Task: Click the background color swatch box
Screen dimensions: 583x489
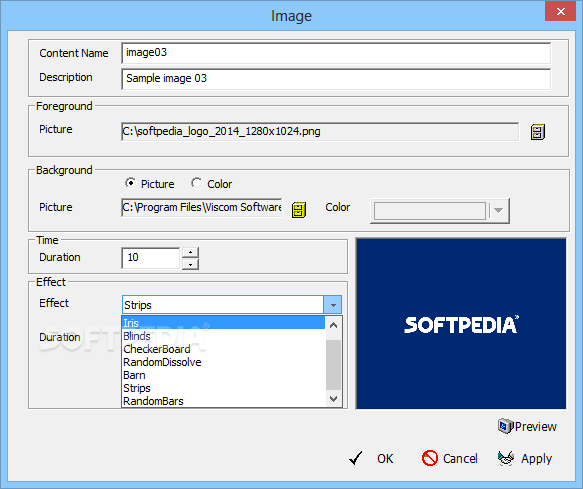Action: [429, 211]
